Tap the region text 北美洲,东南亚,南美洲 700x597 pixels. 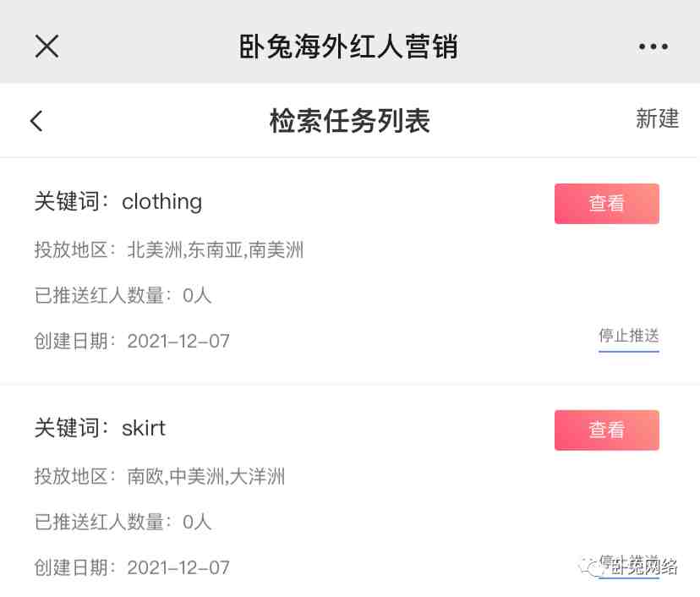(216, 249)
